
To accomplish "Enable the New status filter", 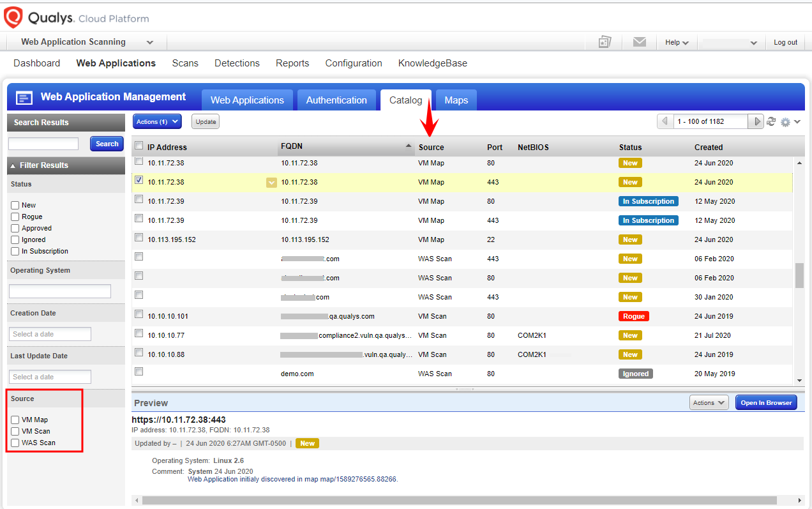I will [15, 206].
